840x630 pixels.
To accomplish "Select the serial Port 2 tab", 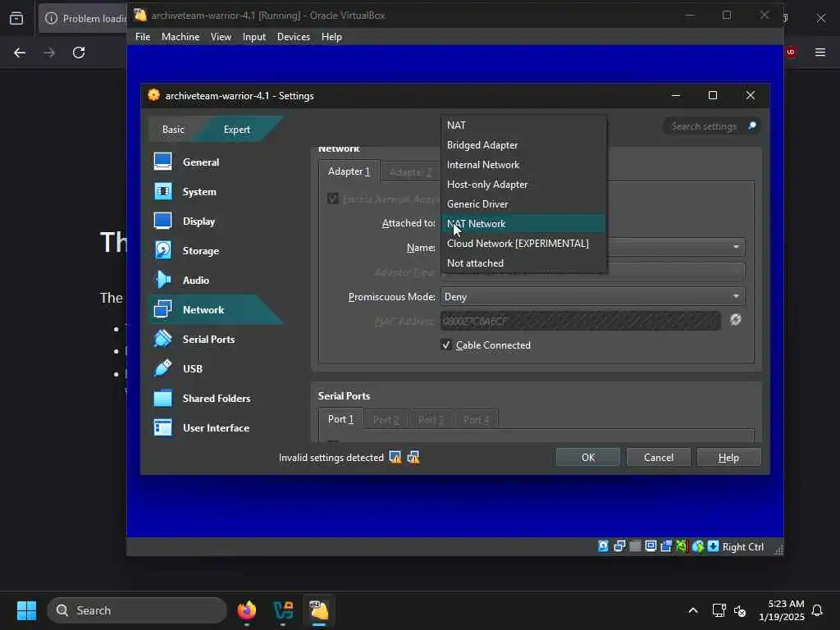I will click(x=386, y=419).
